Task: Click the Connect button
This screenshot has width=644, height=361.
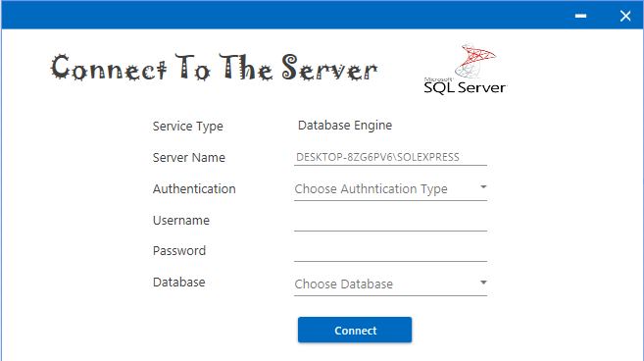Action: (355, 330)
